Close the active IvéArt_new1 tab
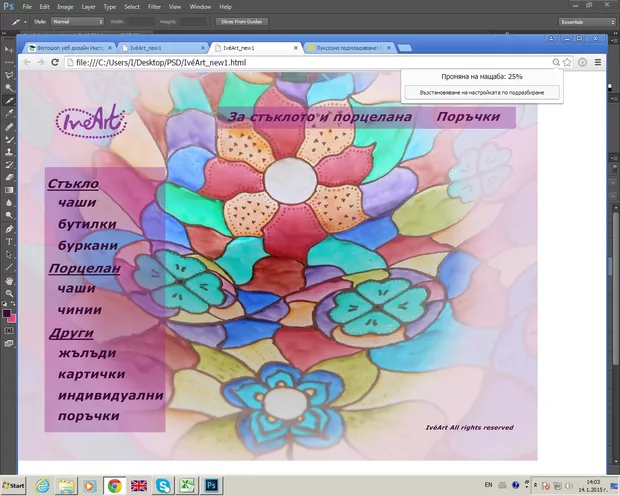This screenshot has height=496, width=620. [296, 48]
